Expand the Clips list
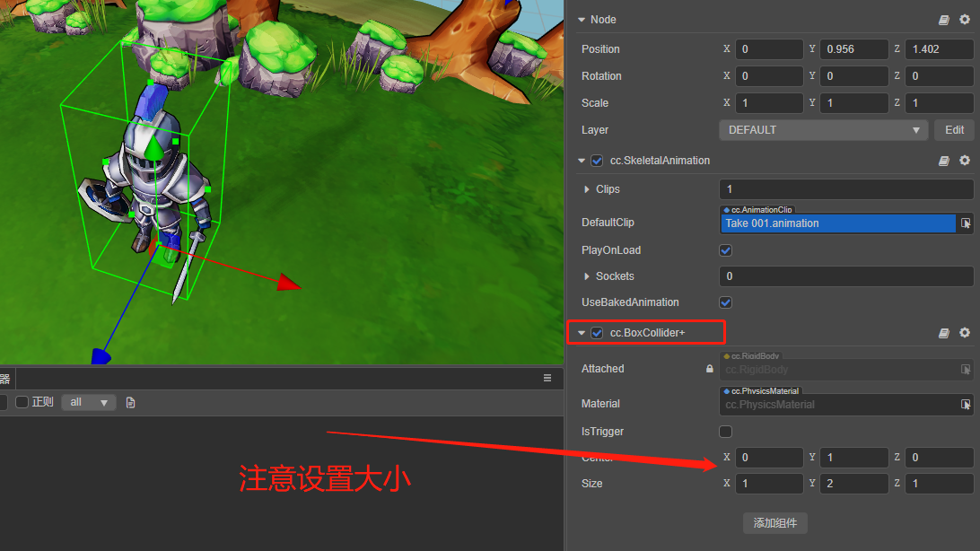980x551 pixels. tap(586, 189)
